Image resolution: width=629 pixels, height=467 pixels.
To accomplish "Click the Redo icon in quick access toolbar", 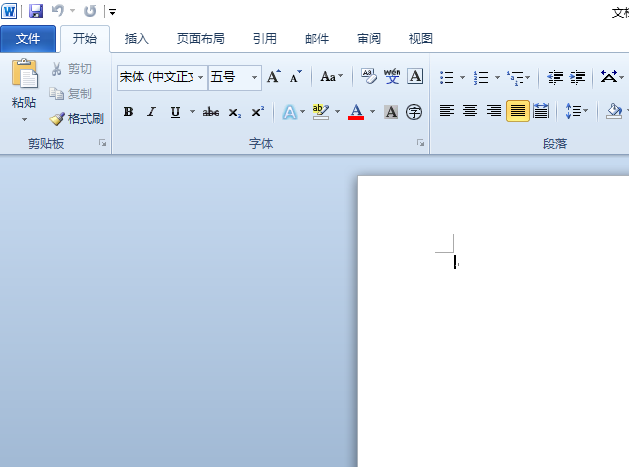I will (x=90, y=11).
